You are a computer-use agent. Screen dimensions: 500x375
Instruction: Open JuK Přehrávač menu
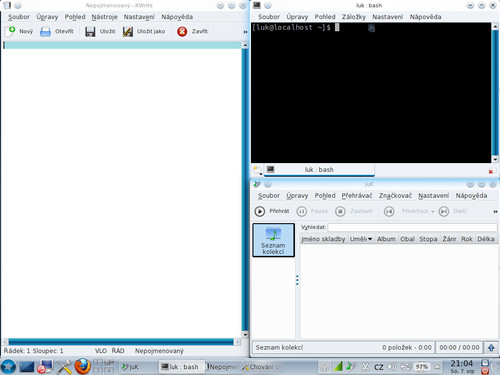tap(357, 196)
